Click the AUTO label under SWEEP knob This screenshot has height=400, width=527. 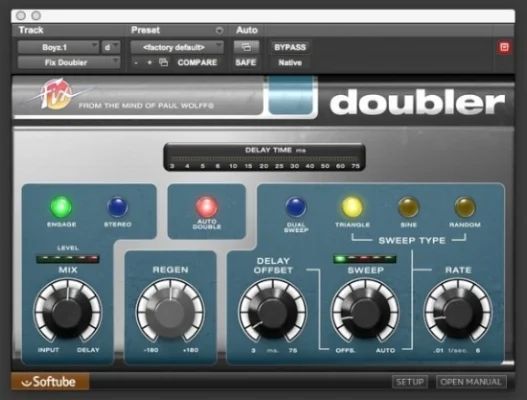(x=385, y=350)
